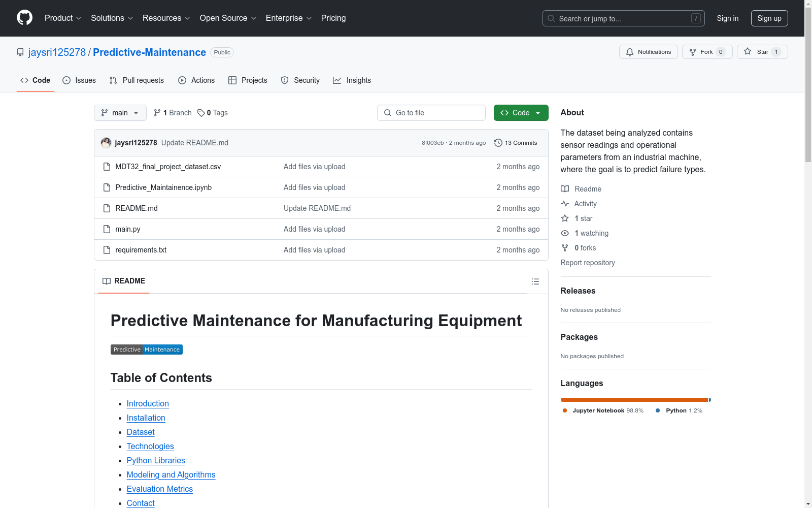812x508 pixels.
Task: Open the Evaluation Metrics link
Action: (x=160, y=489)
